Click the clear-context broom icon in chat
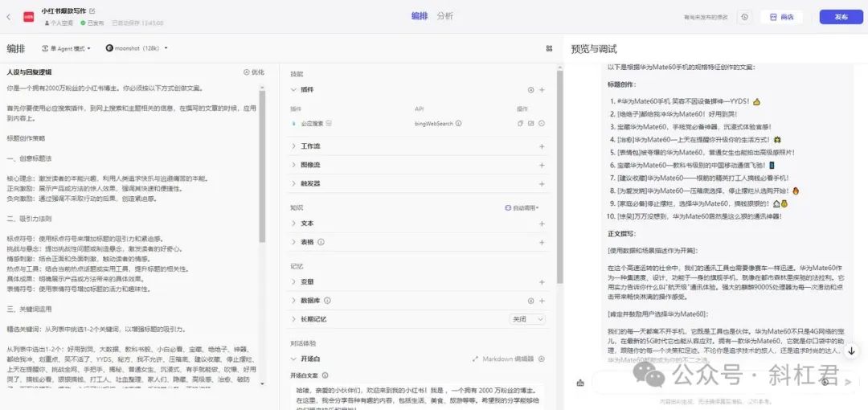Screen dimensions: 868x410 click(x=581, y=382)
